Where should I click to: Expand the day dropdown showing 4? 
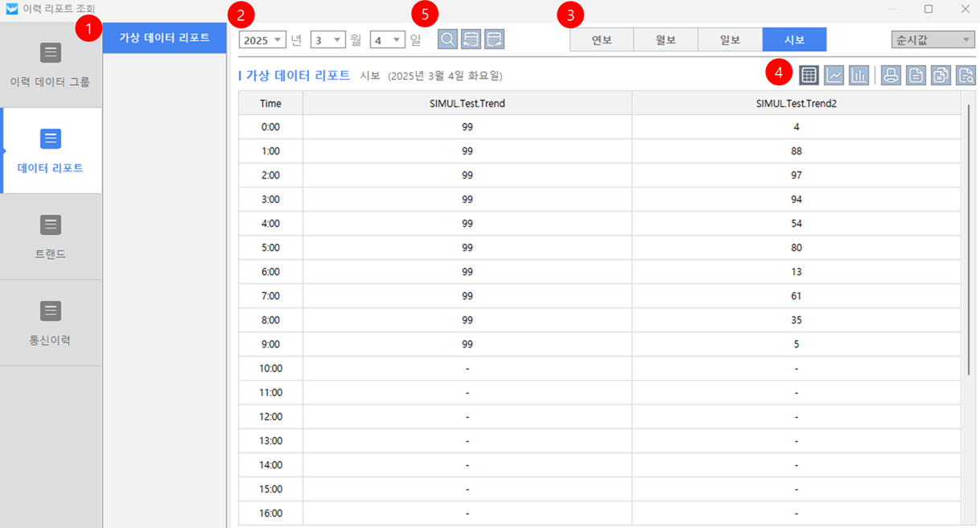tap(387, 40)
